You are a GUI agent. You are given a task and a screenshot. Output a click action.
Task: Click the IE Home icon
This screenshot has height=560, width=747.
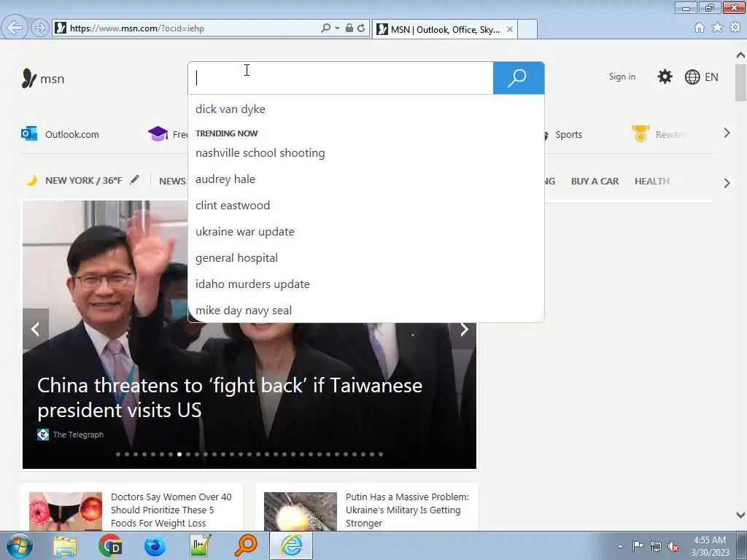click(700, 28)
